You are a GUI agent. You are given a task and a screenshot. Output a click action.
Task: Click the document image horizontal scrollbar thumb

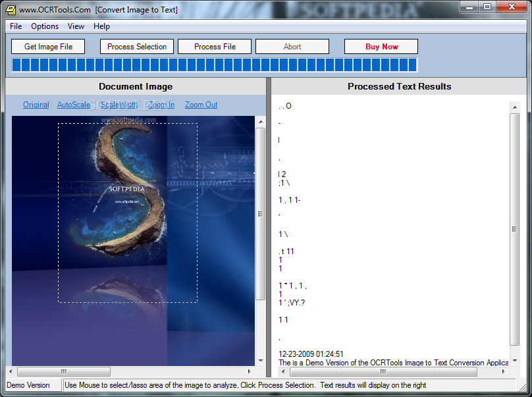(x=64, y=371)
